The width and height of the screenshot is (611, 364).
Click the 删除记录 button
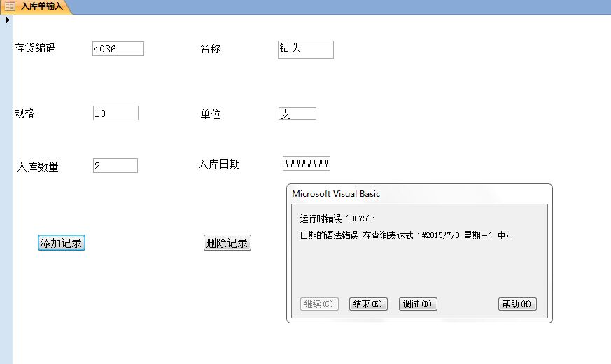[227, 243]
